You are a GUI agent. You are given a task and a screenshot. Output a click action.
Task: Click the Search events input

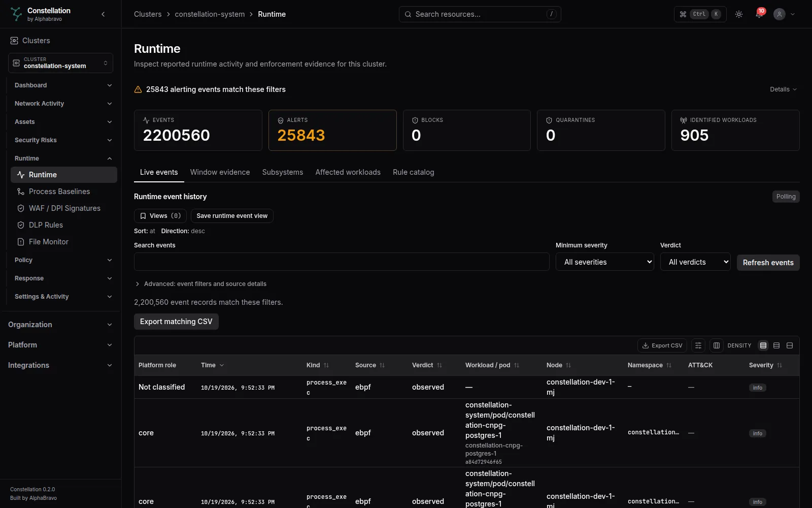click(x=342, y=262)
